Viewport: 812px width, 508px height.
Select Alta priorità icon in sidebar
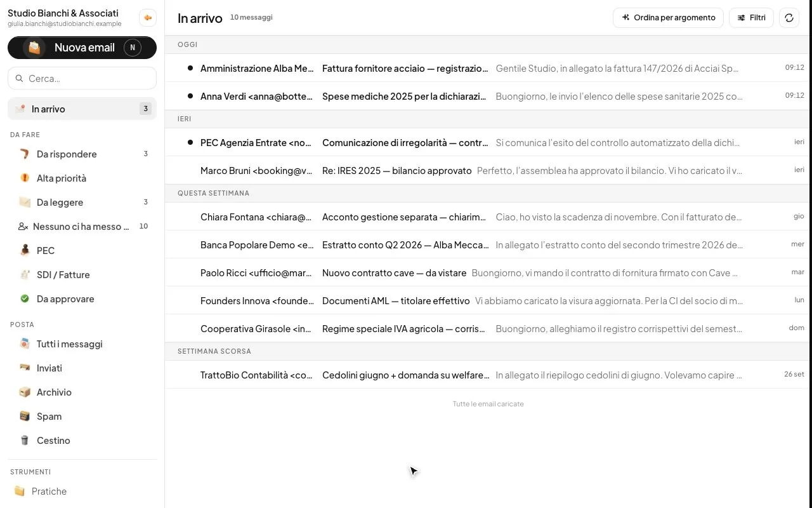click(x=25, y=178)
